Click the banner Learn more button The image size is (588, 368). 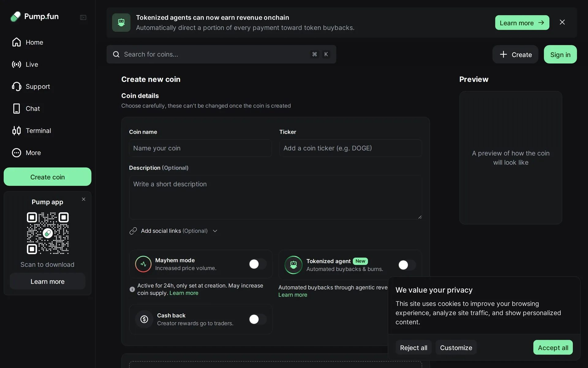click(522, 23)
